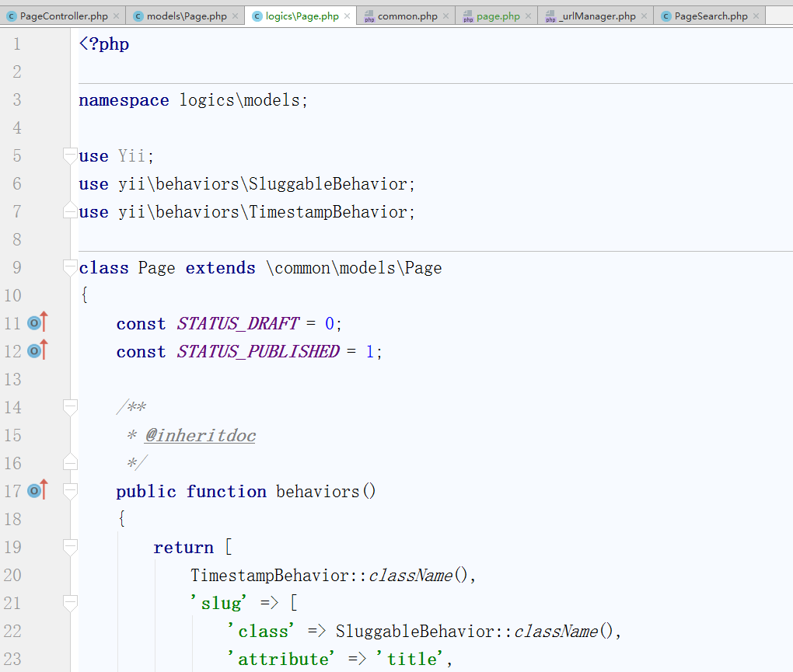793x672 pixels.
Task: Click SluggableBehavior in the line 6 import
Action: coord(327,184)
